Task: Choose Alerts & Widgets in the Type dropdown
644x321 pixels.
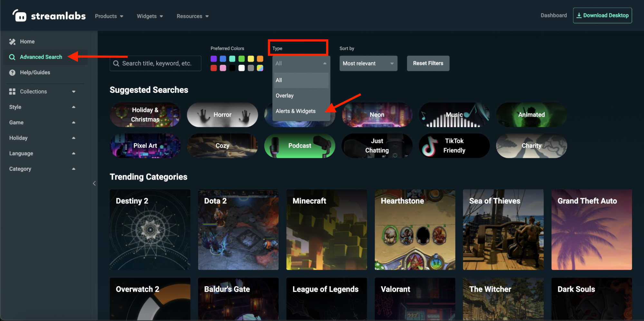Action: point(295,111)
